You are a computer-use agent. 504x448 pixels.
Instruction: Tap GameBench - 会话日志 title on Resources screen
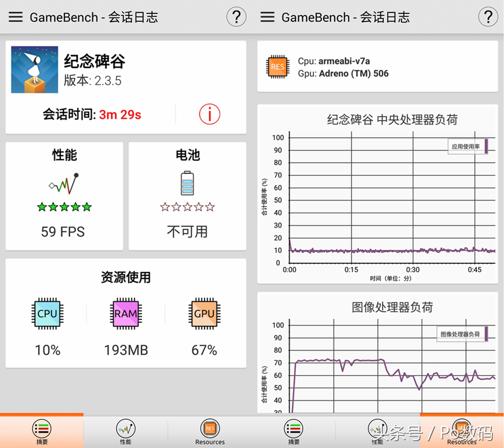[x=346, y=17]
